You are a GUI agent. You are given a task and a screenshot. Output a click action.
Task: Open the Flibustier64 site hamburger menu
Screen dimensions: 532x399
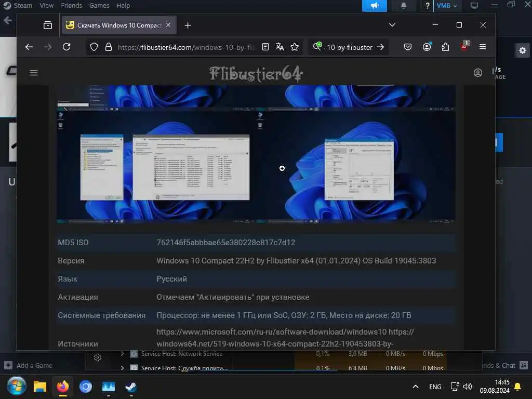point(34,73)
